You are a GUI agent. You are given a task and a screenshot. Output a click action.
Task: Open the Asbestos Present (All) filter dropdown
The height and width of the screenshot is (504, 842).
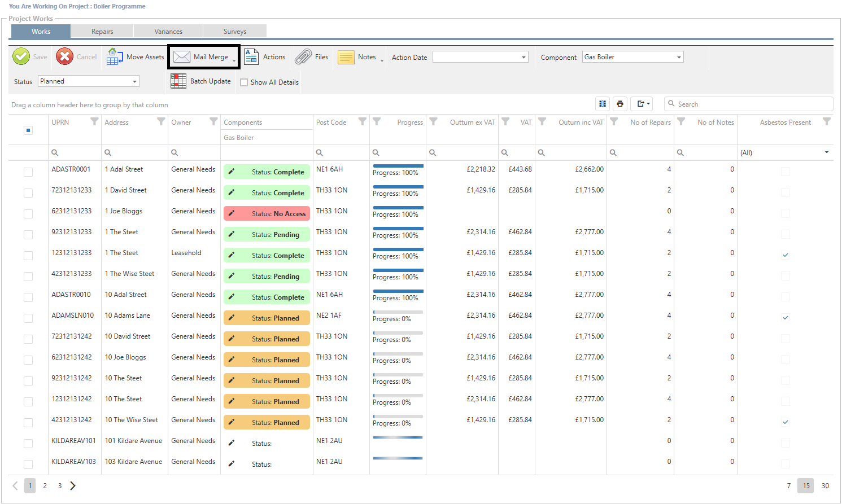(x=826, y=152)
